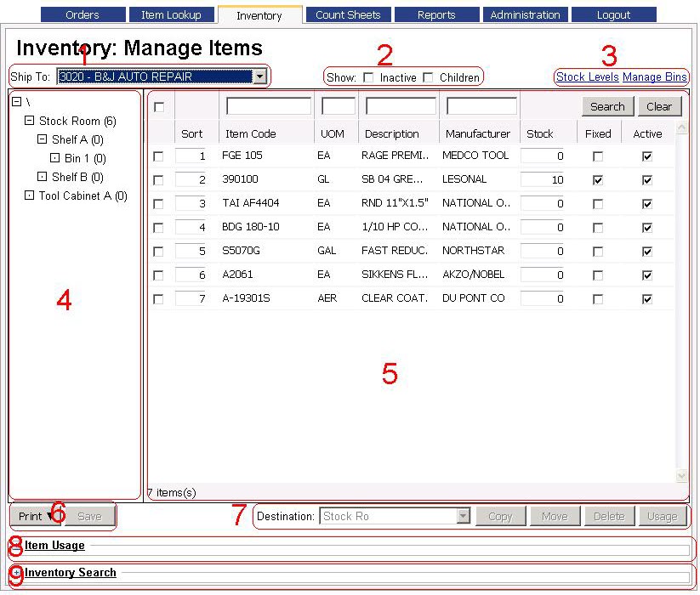The image size is (700, 595).
Task: Collapse the Shelf A tree node
Action: [x=43, y=139]
